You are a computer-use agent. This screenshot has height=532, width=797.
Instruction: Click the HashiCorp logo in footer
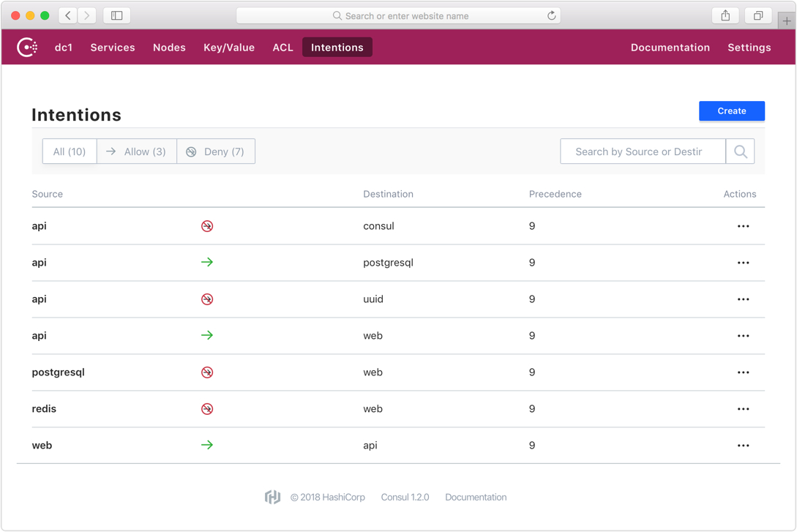(272, 497)
